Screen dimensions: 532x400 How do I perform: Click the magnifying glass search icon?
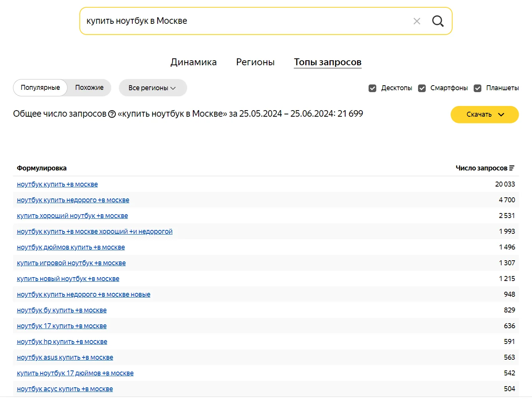pos(438,21)
